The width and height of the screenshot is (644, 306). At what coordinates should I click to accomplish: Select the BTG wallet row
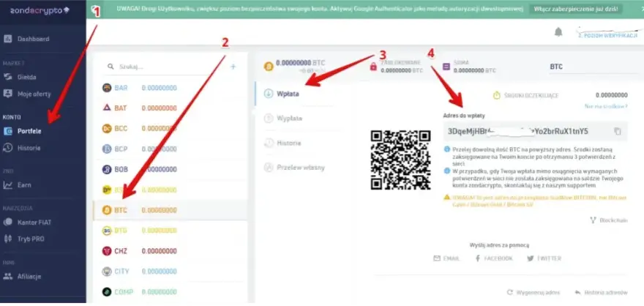pos(170,231)
